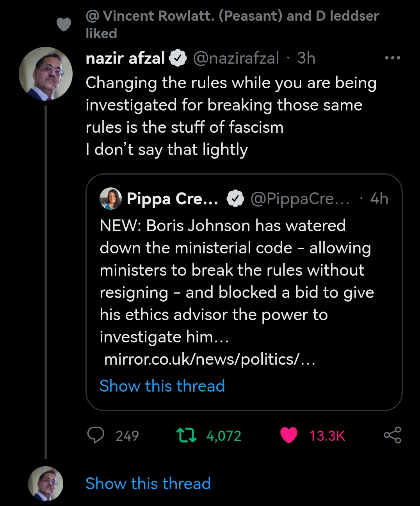Screen dimensions: 420x506
Task: Open the mirror.co.uk/news/politics link
Action: pos(210,359)
